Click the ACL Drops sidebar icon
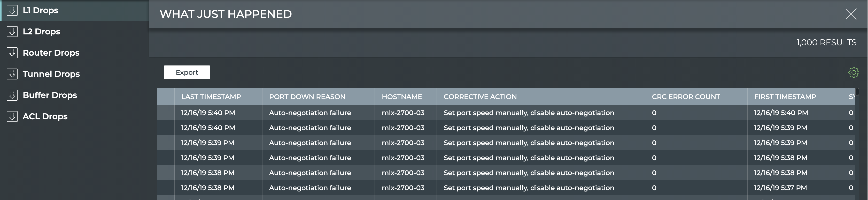 click(12, 117)
